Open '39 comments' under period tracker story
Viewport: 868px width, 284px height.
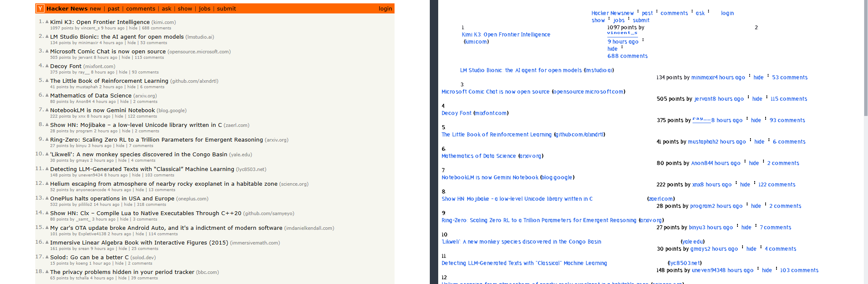[x=145, y=278]
